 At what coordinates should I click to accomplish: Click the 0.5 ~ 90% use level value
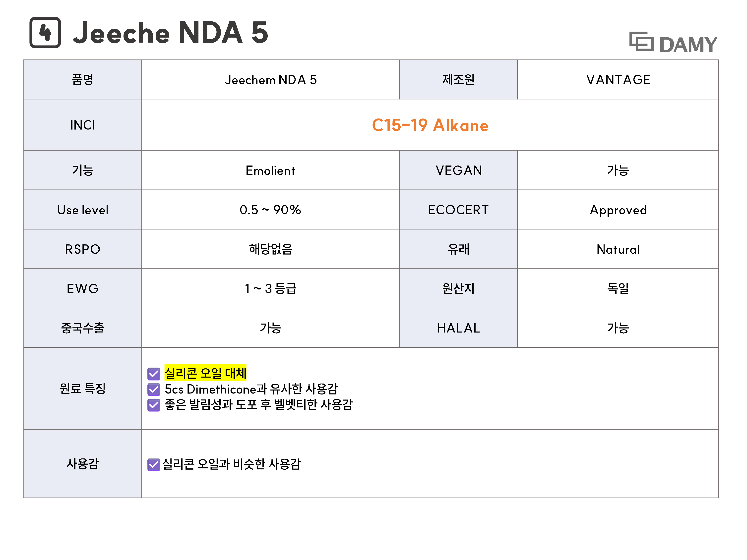(x=270, y=210)
